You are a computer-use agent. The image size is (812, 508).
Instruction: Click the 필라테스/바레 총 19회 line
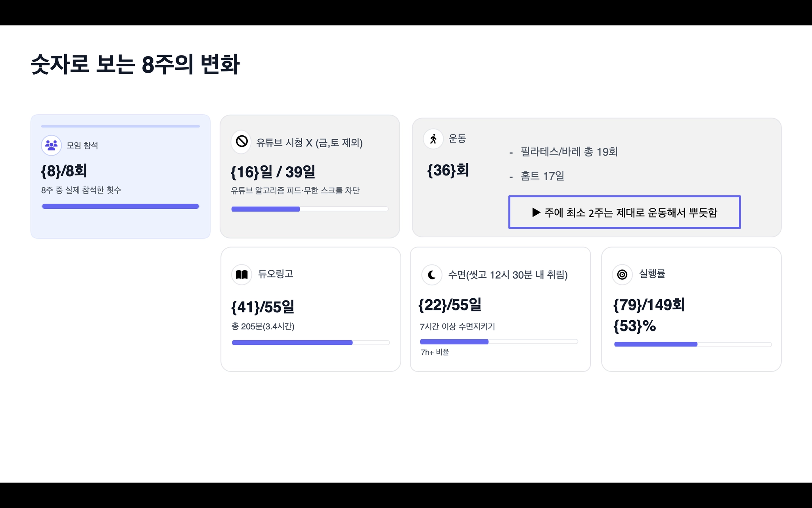[x=569, y=152]
